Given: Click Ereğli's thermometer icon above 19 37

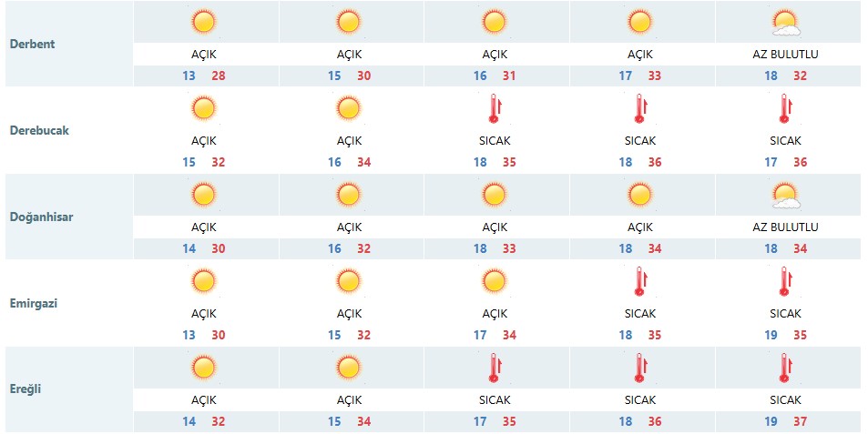Looking at the screenshot, I should pyautogui.click(x=785, y=368).
